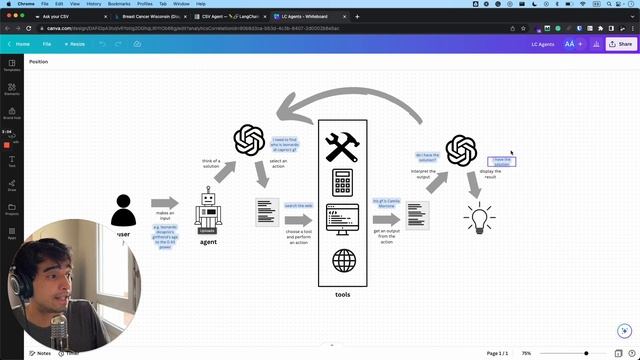Image resolution: width=640 pixels, height=360 pixels.
Task: Open the Templates panel in sidebar
Action: point(12,65)
